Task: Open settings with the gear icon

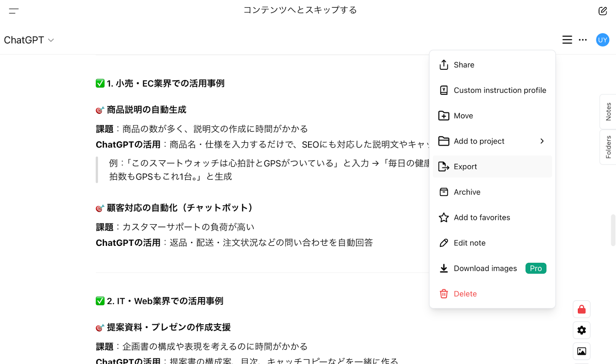Action: (581, 330)
